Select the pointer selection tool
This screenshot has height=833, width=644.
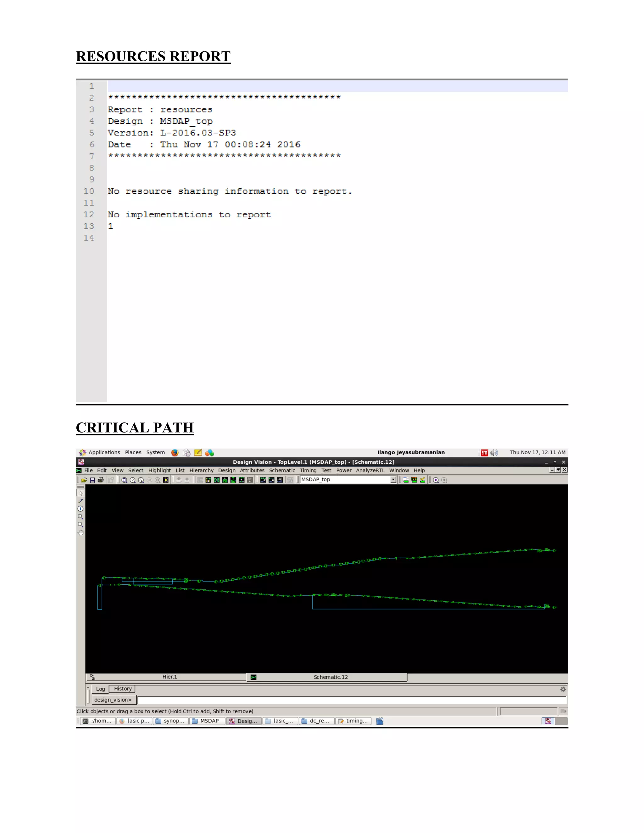tap(80, 493)
